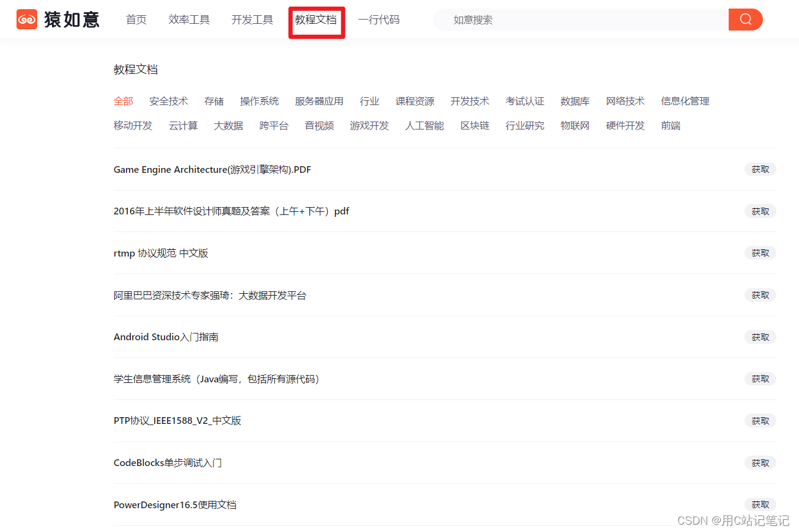This screenshot has width=799, height=532.
Task: Click 获取 for Game Engine Architecture
Action: pos(760,169)
